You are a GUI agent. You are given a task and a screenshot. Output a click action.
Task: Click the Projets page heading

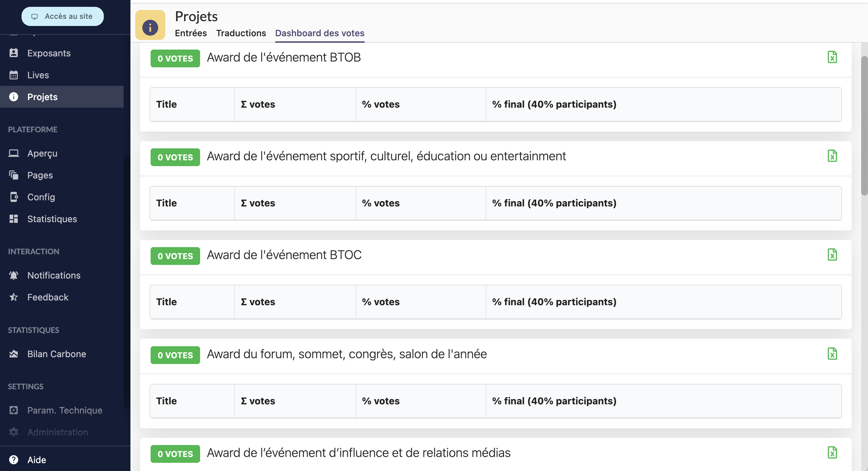tap(196, 16)
